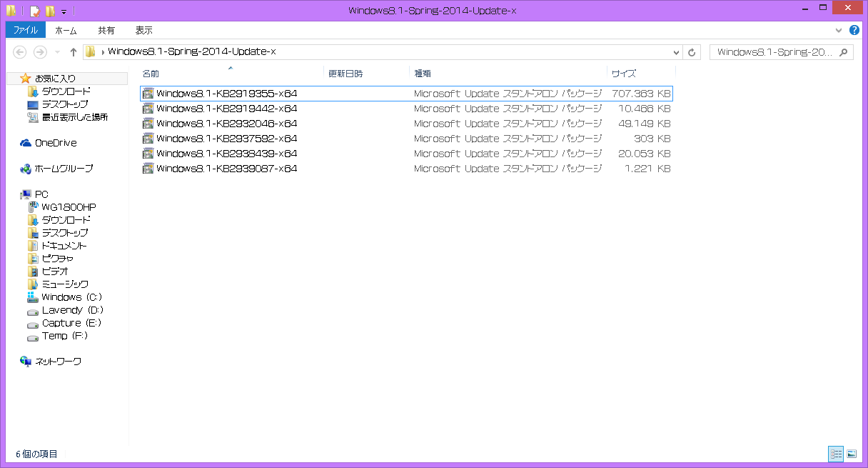Open the Temp (F:) drive

(65, 336)
